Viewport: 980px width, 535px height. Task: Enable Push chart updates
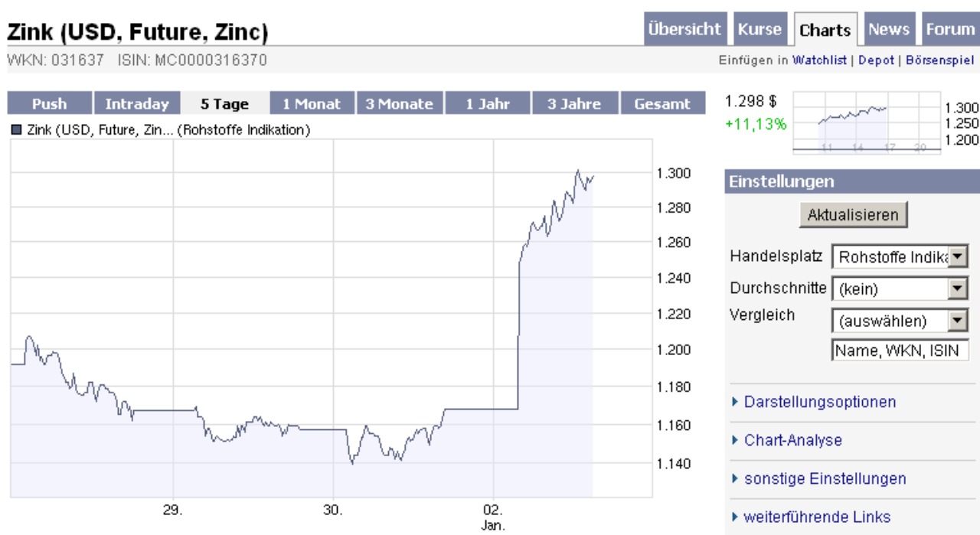[50, 103]
